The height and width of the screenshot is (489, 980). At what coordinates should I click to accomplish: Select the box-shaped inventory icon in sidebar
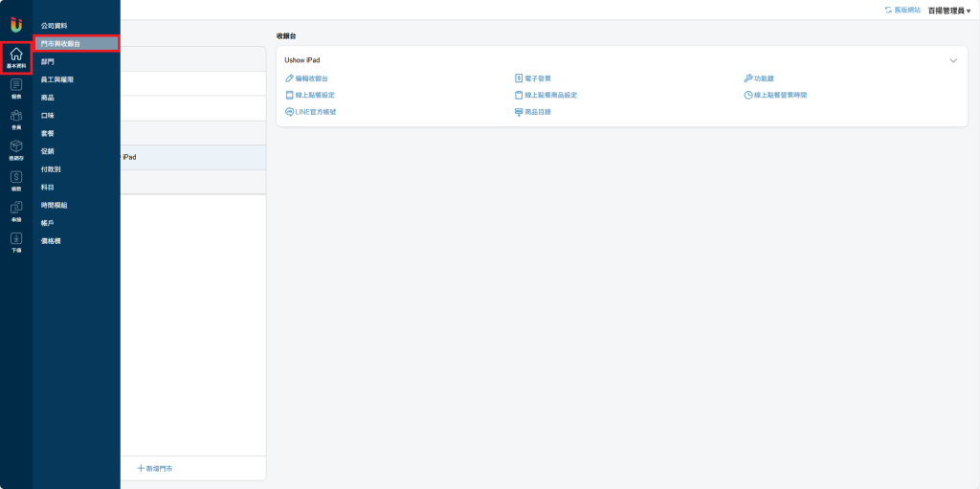point(16,148)
